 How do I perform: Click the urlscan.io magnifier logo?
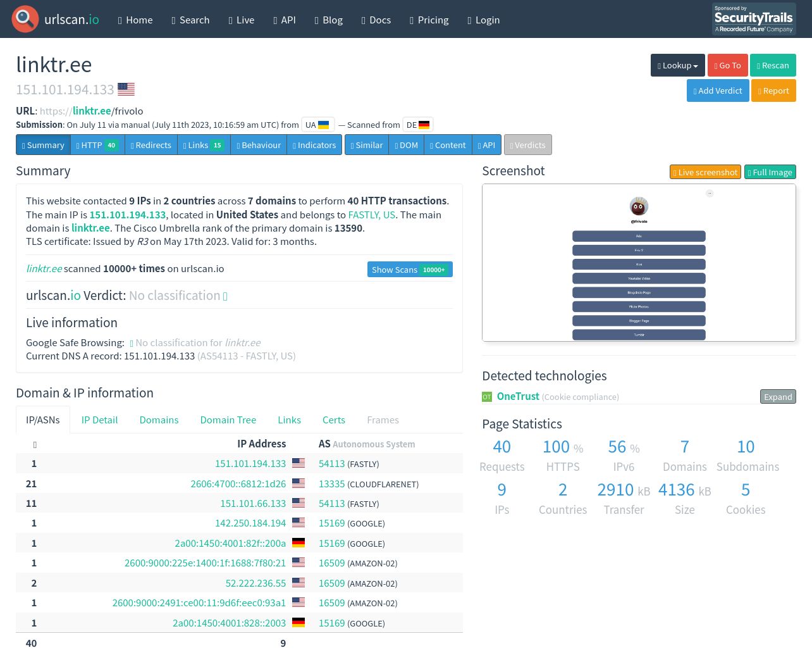click(x=25, y=19)
